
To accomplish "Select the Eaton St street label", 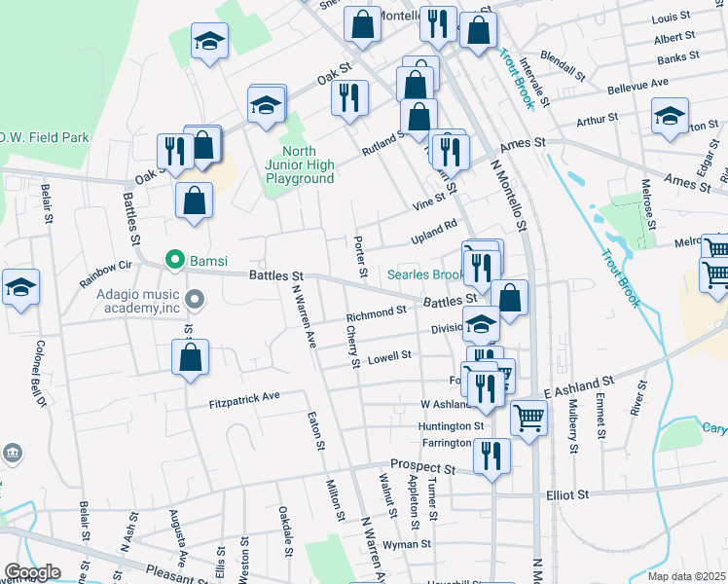I will click(315, 431).
